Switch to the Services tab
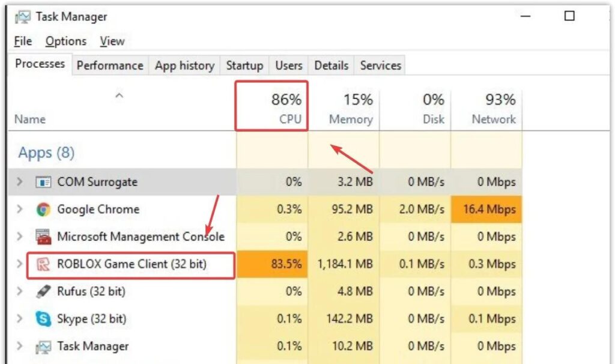615x364 pixels. point(380,65)
